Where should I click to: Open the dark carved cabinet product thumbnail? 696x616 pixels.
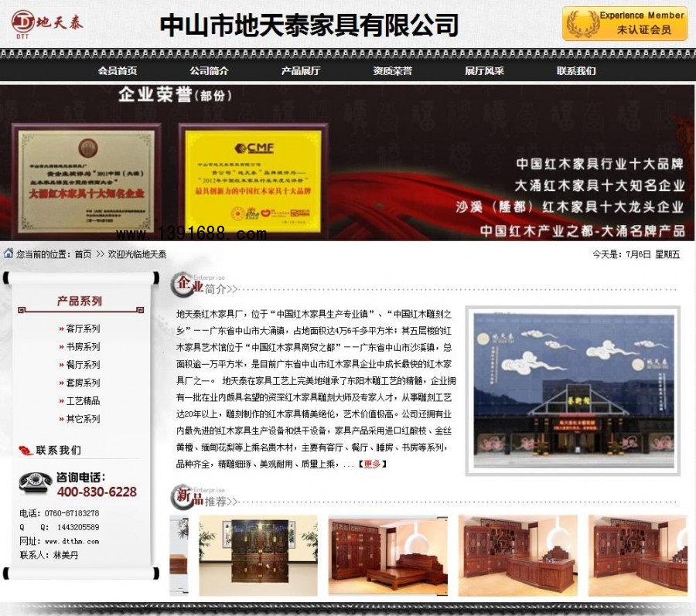[x=258, y=556]
